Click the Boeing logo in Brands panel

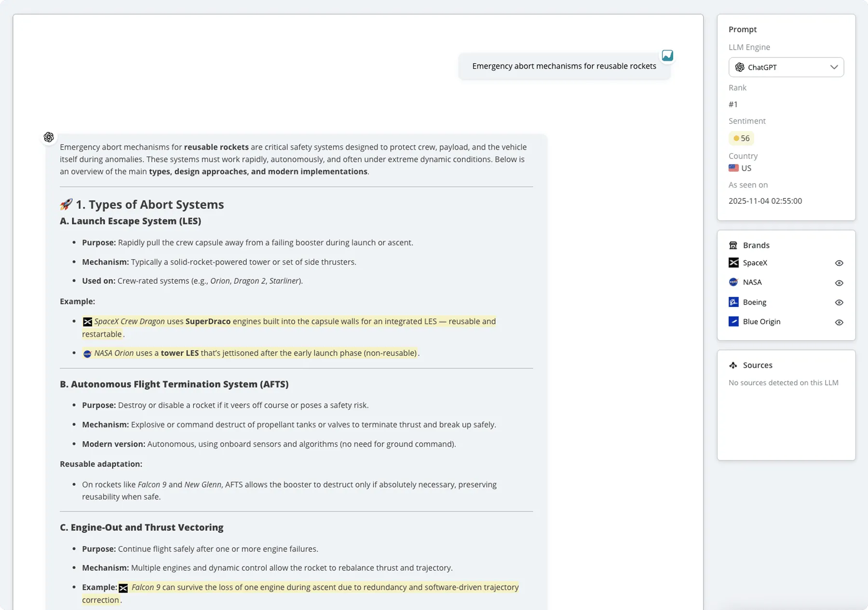[x=733, y=302]
